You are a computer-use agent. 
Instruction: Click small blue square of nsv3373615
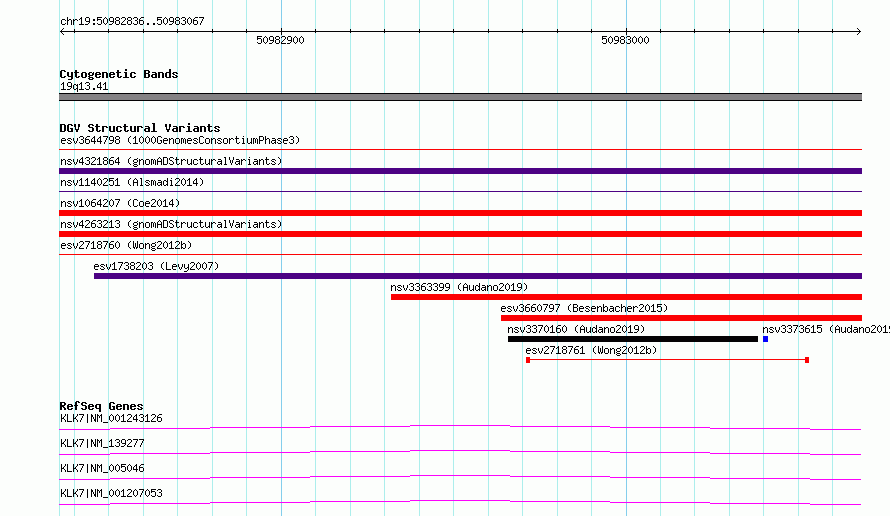(766, 339)
